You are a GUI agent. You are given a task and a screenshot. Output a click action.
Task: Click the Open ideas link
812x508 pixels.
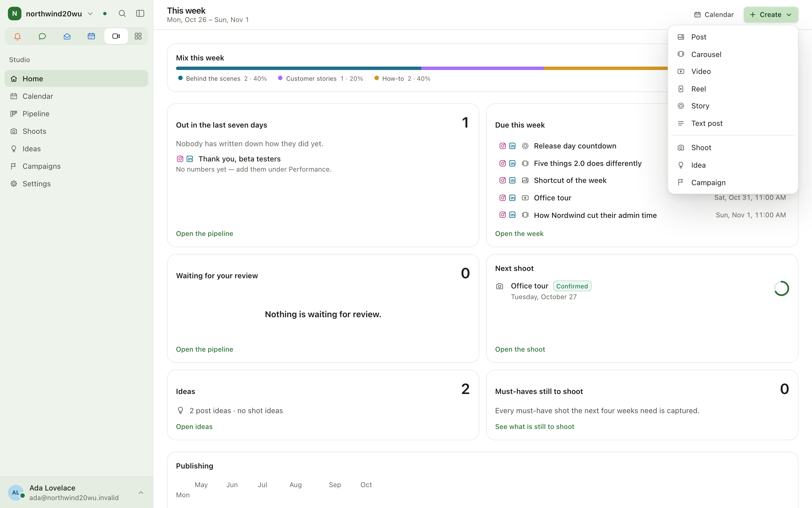194,426
